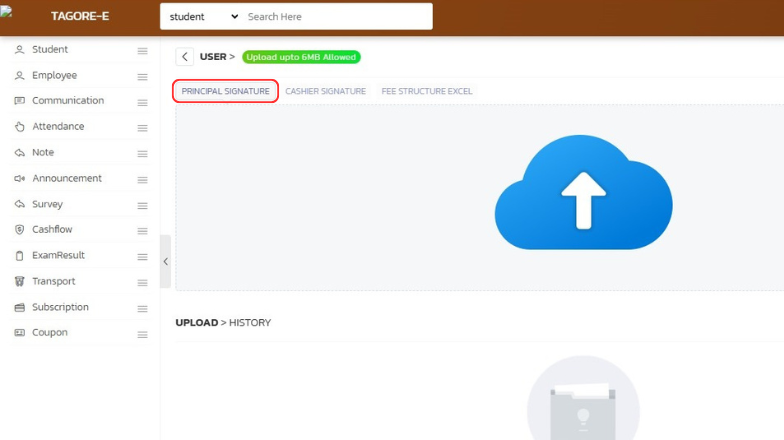Switch to the Cashier Signature tab

325,91
